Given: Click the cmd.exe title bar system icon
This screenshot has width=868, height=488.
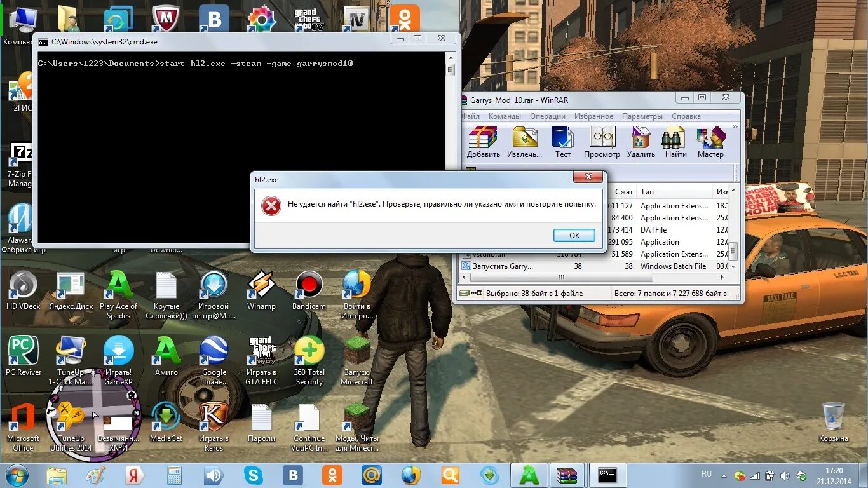Looking at the screenshot, I should tap(43, 42).
